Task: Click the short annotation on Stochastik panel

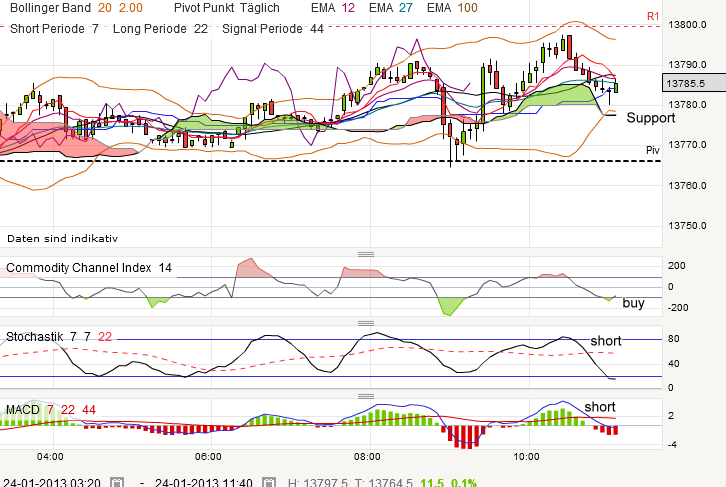Action: pyautogui.click(x=606, y=341)
